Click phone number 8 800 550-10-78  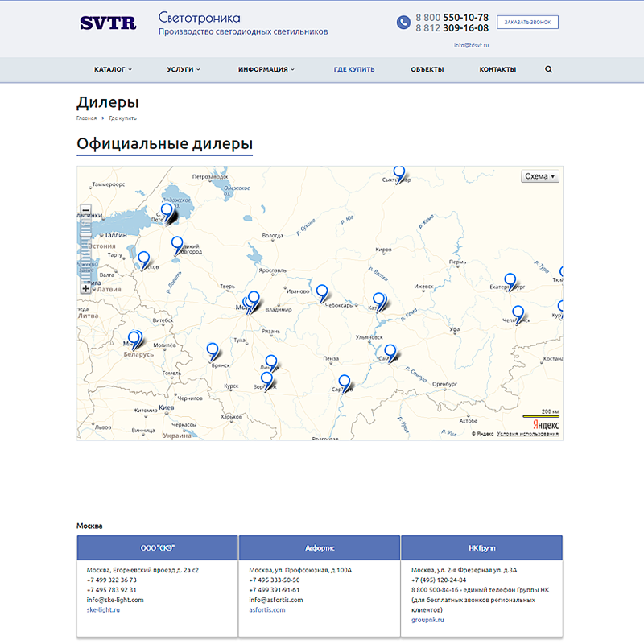pos(452,17)
